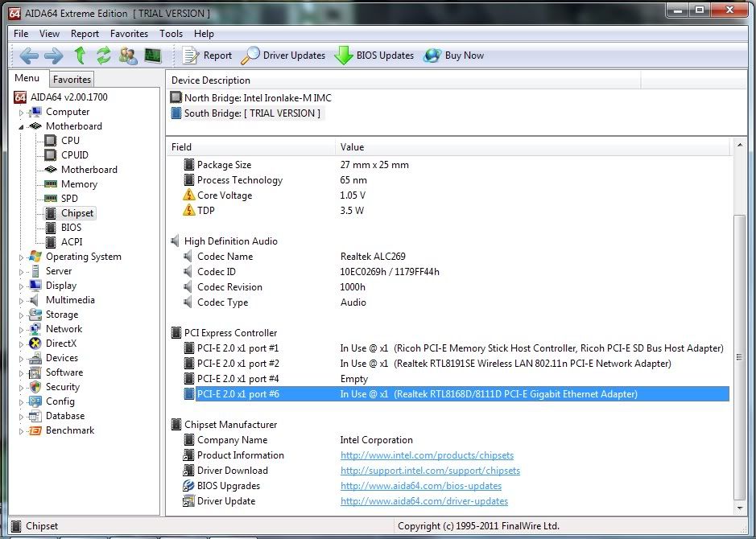The height and width of the screenshot is (539, 756).
Task: Click the Field column header
Action: [251, 147]
